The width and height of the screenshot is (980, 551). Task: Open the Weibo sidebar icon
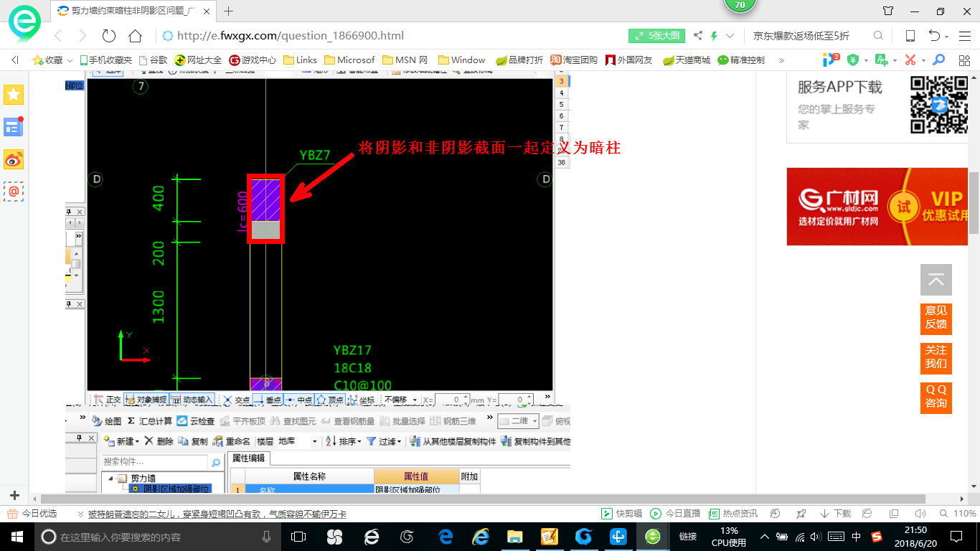(x=14, y=159)
